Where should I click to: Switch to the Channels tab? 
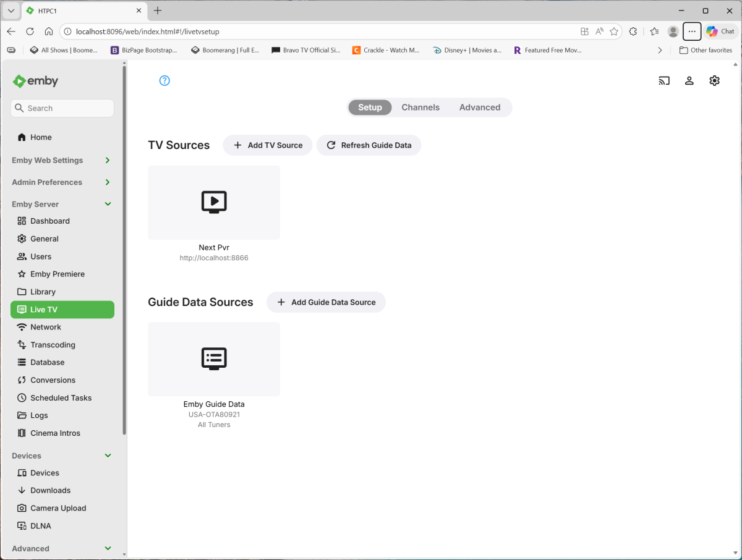point(420,108)
